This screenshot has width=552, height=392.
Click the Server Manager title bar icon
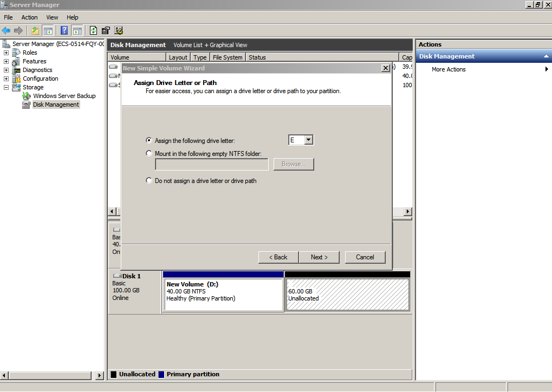coord(4,4)
